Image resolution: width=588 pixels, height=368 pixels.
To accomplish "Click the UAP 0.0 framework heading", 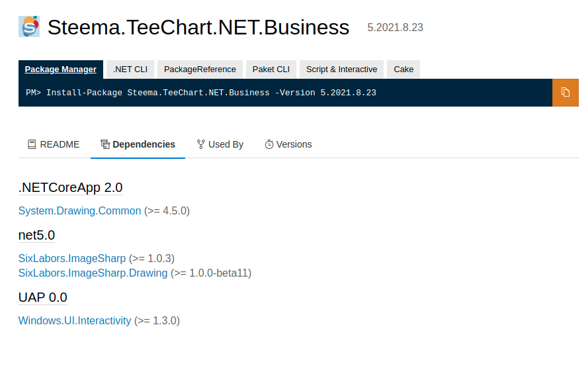I will coord(43,297).
